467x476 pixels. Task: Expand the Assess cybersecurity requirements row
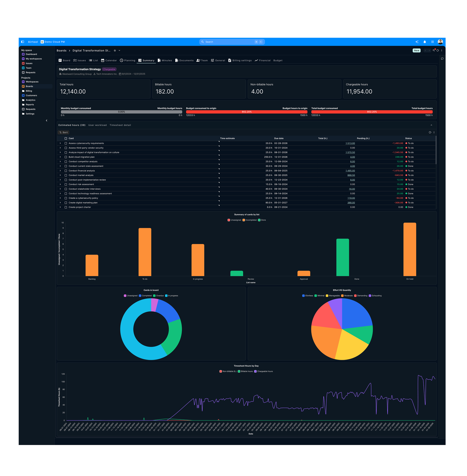point(60,143)
